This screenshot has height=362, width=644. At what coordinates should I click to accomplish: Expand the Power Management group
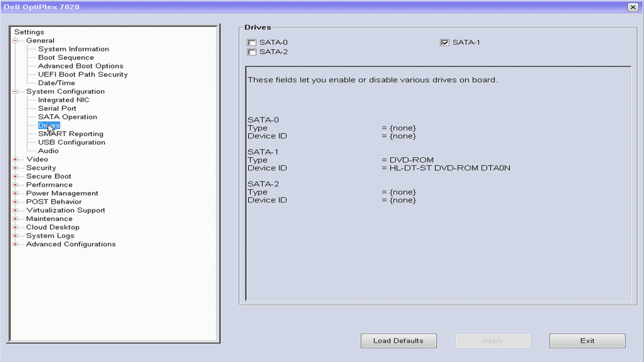point(16,193)
